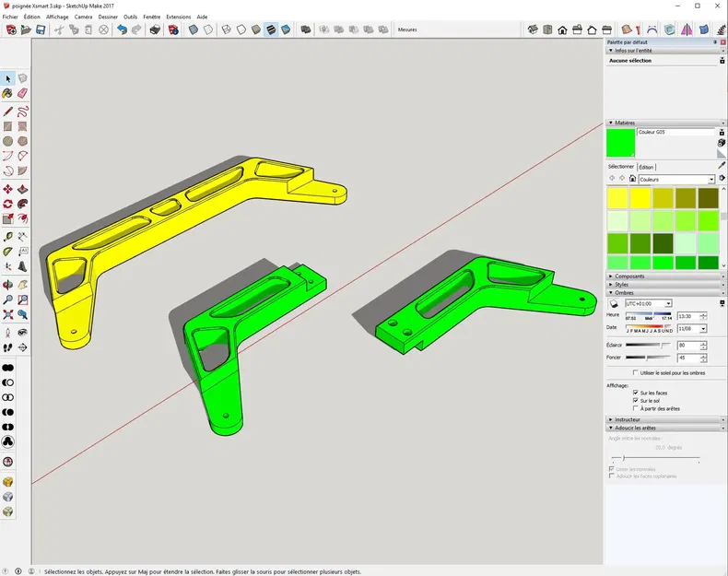Undo the last action
This screenshot has width=728, height=576.
coord(122,29)
